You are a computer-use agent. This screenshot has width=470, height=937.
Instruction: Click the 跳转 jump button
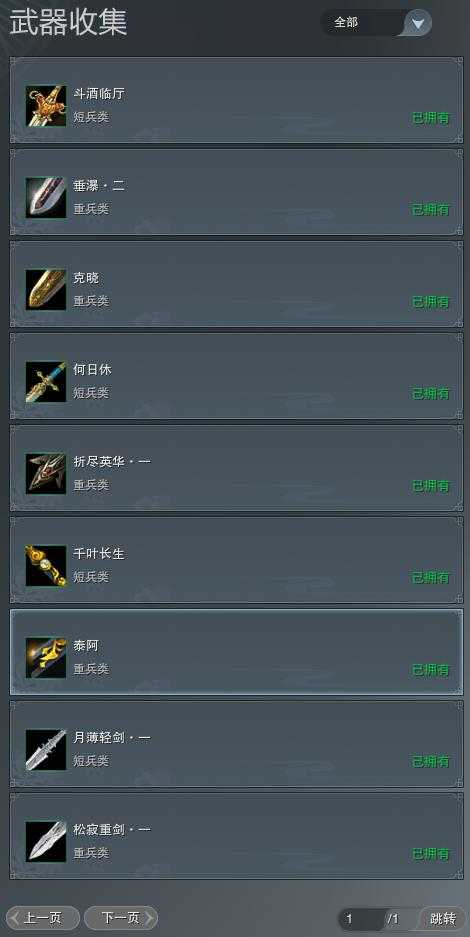(x=443, y=919)
